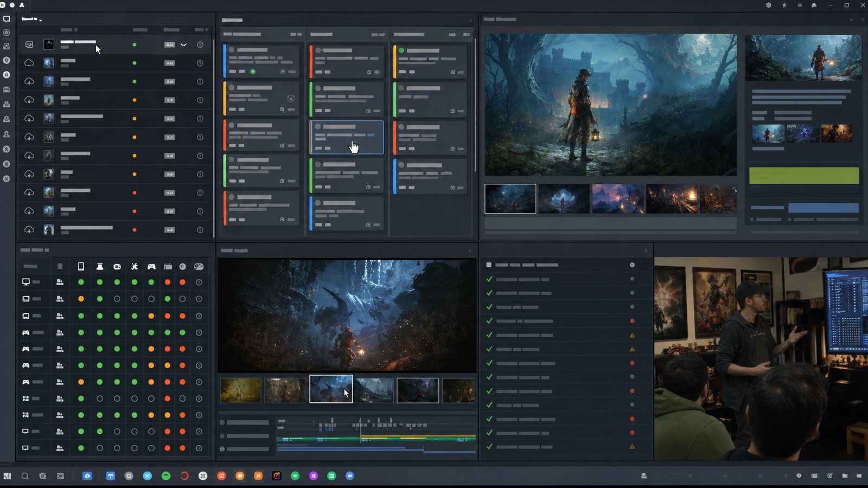Click the user silhouette icon in system tray

(644, 476)
